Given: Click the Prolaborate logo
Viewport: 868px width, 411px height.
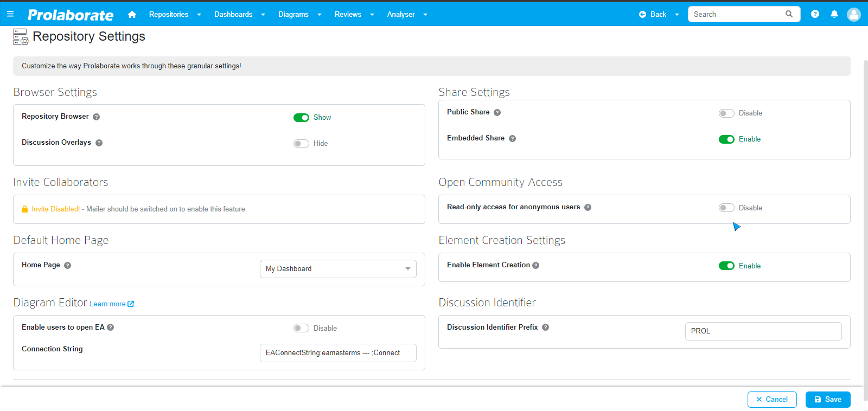Looking at the screenshot, I should 71,15.
